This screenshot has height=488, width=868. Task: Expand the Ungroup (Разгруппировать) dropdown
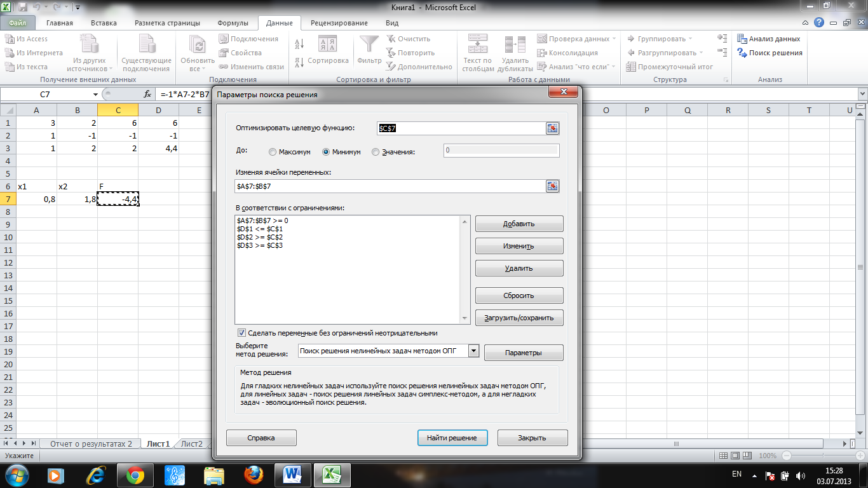click(x=701, y=53)
